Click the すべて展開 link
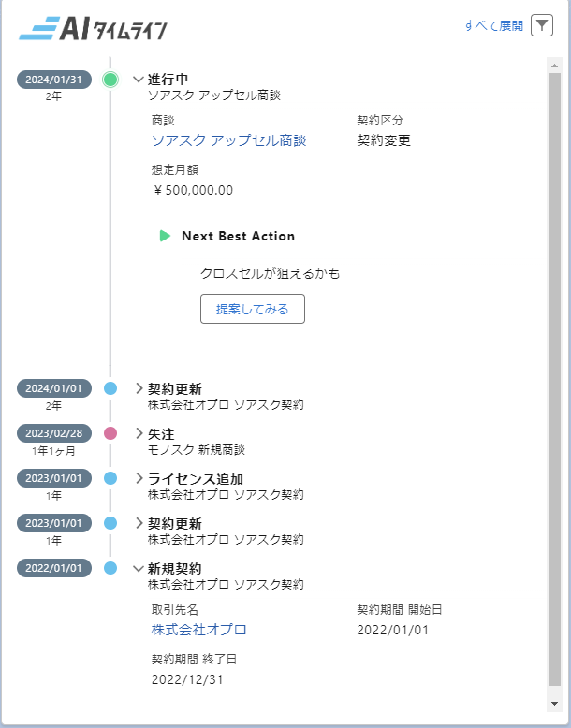The width and height of the screenshot is (571, 728). [493, 26]
